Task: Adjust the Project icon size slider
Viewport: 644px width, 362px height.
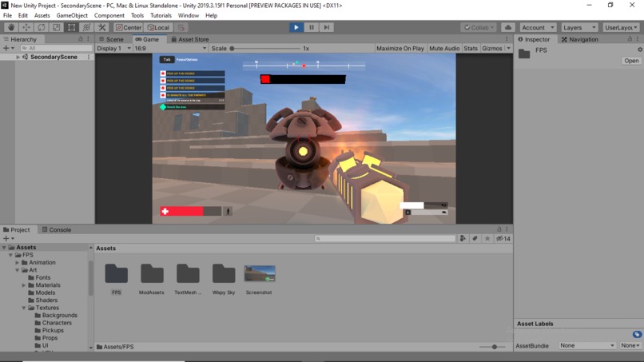Action: click(495, 347)
